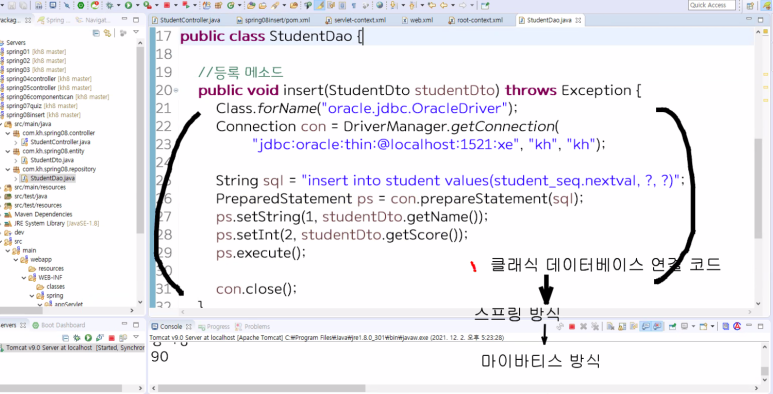Click the Open Type icon in the toolbar
The image size is (773, 394).
[251, 5]
